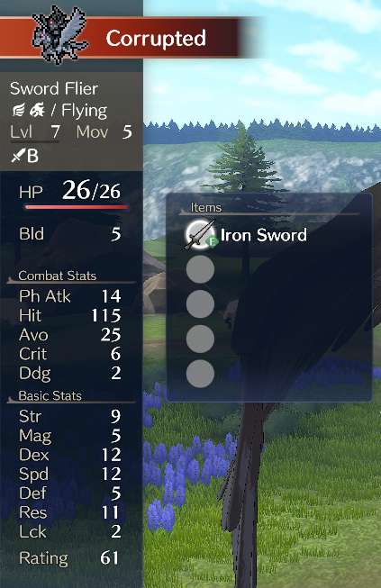The image size is (381, 588).
Task: Click the Bld build stat row
Action: [69, 233]
